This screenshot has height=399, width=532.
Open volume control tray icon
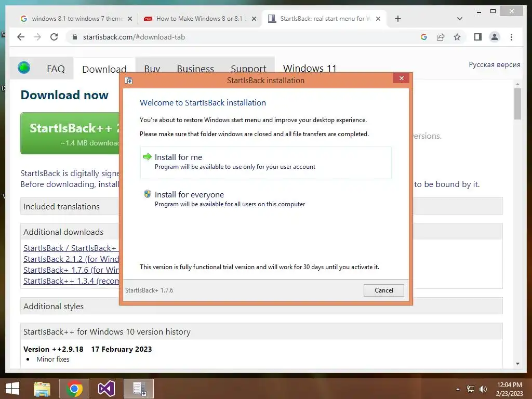(x=483, y=389)
